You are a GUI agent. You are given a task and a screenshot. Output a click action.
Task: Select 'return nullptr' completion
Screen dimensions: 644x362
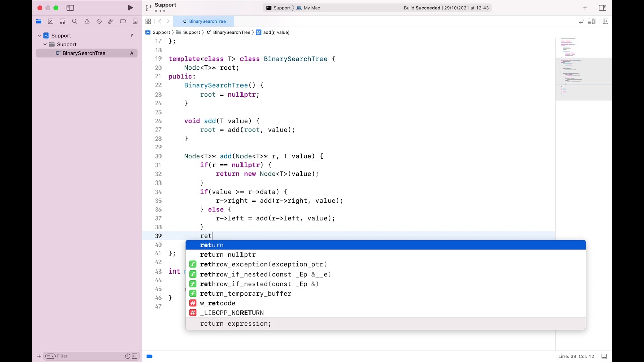pos(385,255)
